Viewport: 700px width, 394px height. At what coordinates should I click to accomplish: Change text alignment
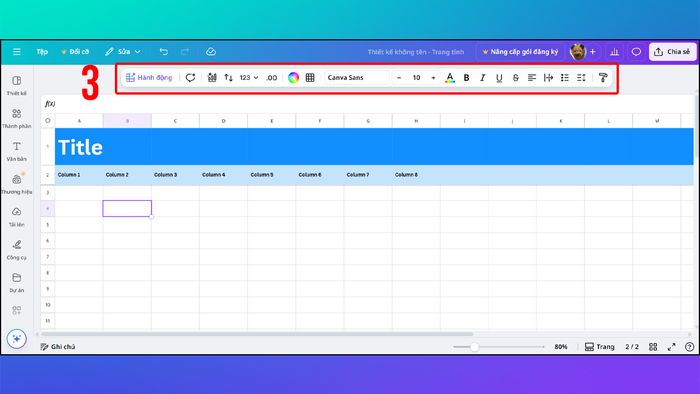point(532,78)
